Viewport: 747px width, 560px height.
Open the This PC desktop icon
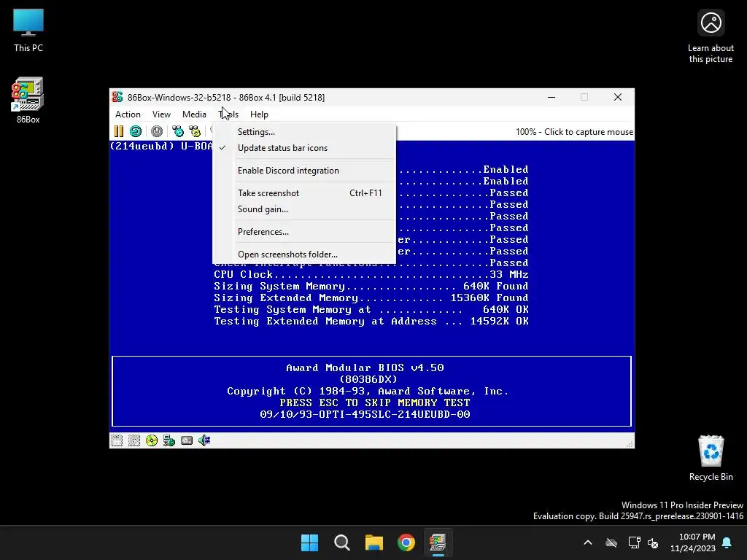[28, 31]
